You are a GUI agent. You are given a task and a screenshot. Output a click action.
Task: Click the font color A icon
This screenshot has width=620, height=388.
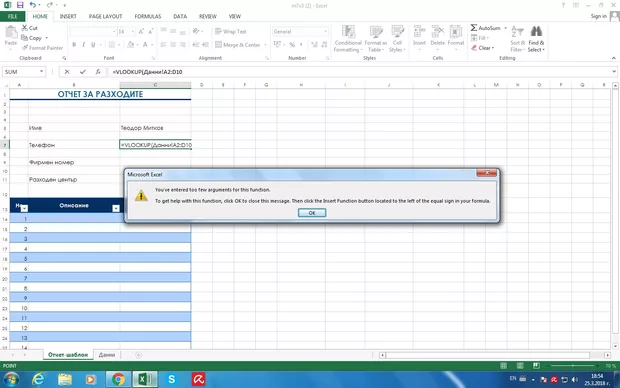tap(145, 45)
